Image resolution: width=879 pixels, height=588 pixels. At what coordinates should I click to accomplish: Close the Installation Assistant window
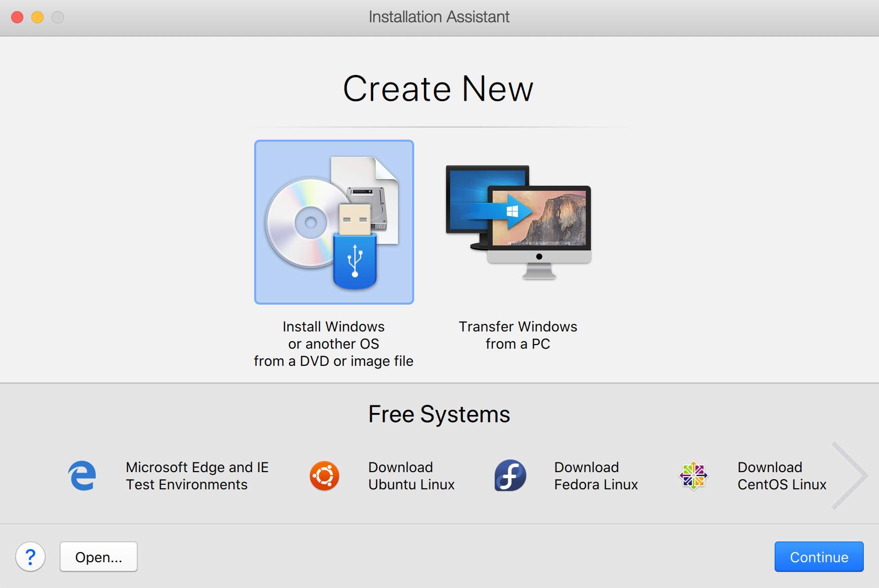point(17,17)
